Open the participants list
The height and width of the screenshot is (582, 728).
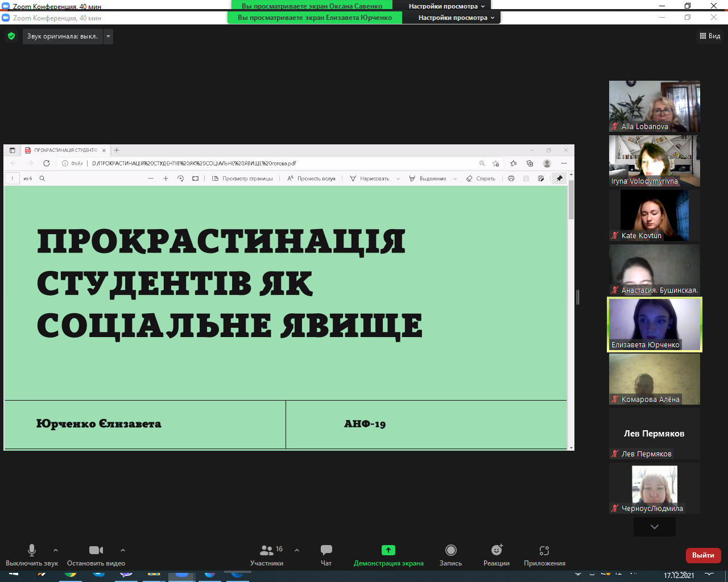pos(267,555)
